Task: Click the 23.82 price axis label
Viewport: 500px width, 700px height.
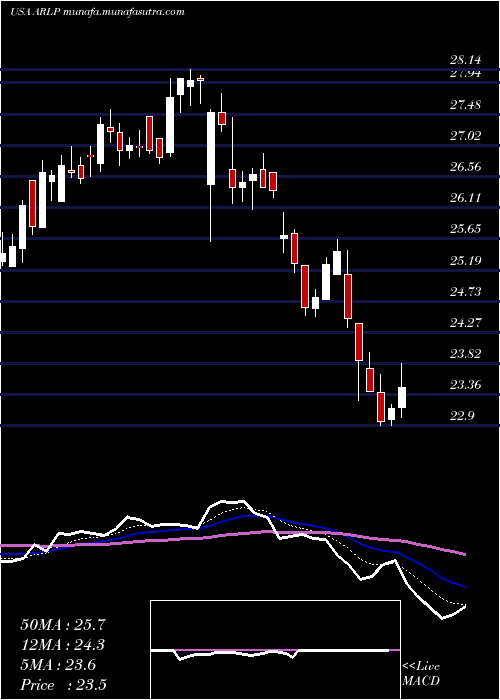Action: (x=466, y=354)
